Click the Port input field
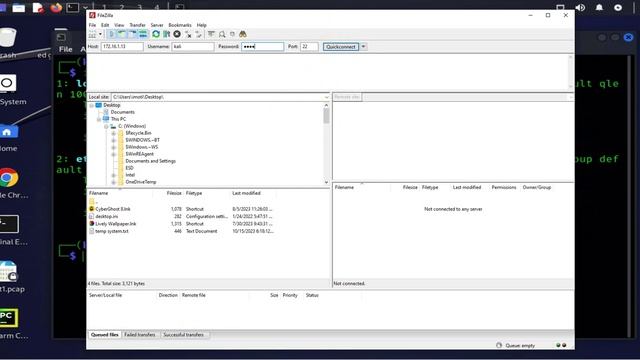Screen dimensions: 640x360 click(309, 47)
